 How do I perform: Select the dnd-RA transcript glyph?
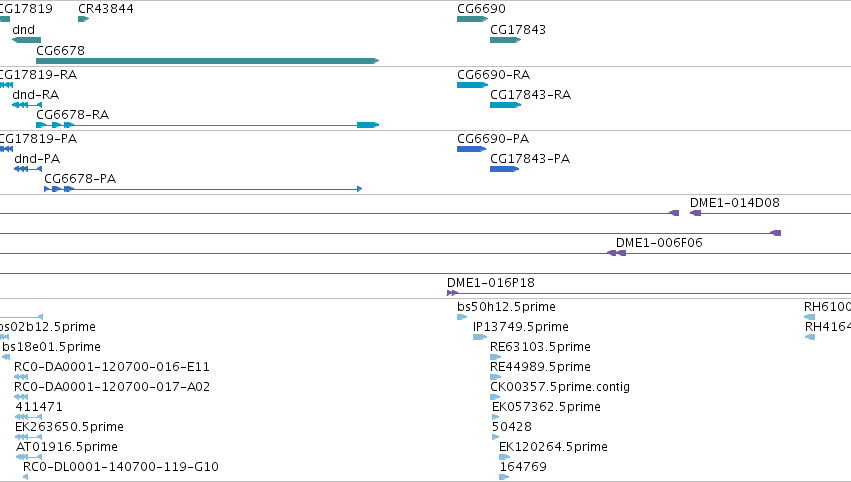click(x=27, y=105)
